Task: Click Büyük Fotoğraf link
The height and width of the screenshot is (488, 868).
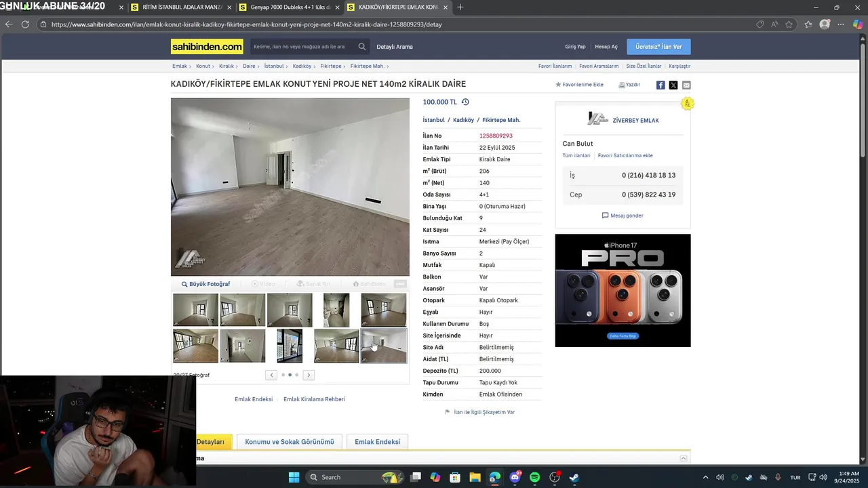Action: coord(205,284)
